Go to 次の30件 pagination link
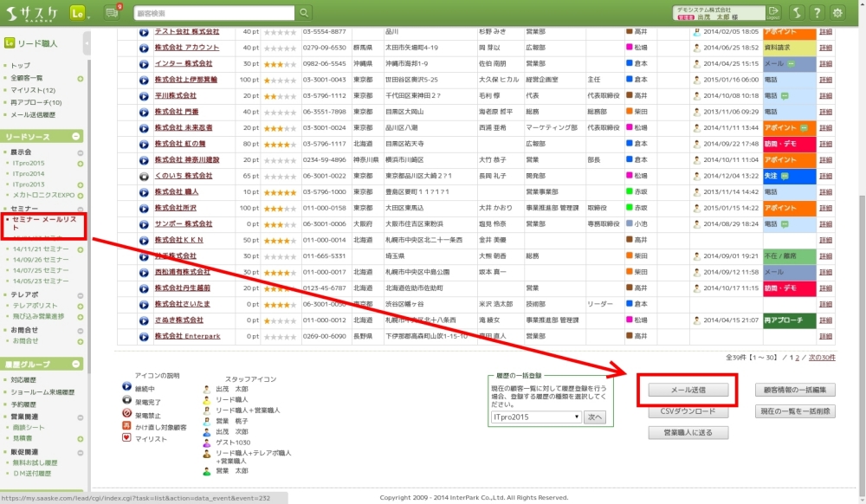Image resolution: width=866 pixels, height=504 pixels. [x=821, y=358]
